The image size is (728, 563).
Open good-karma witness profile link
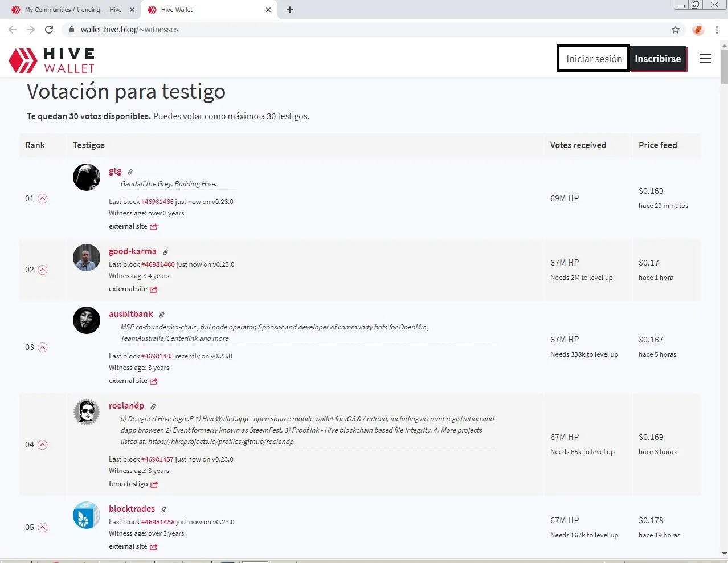pos(133,251)
